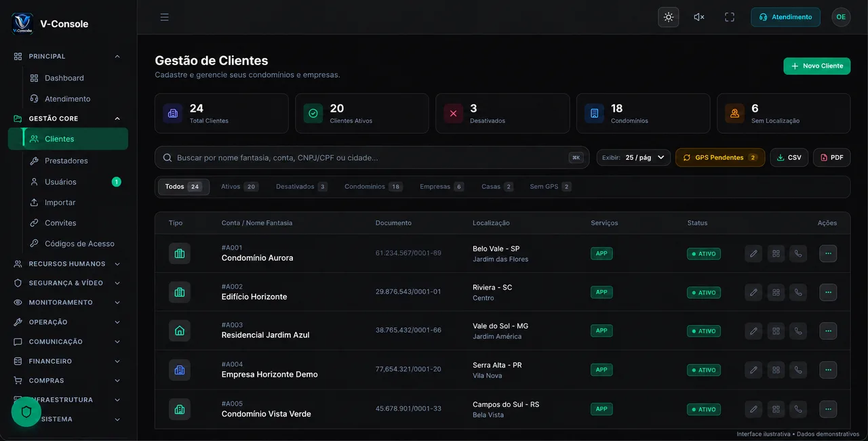This screenshot has width=868, height=441.
Task: Enter fullscreen mode via header icon
Action: pyautogui.click(x=730, y=17)
